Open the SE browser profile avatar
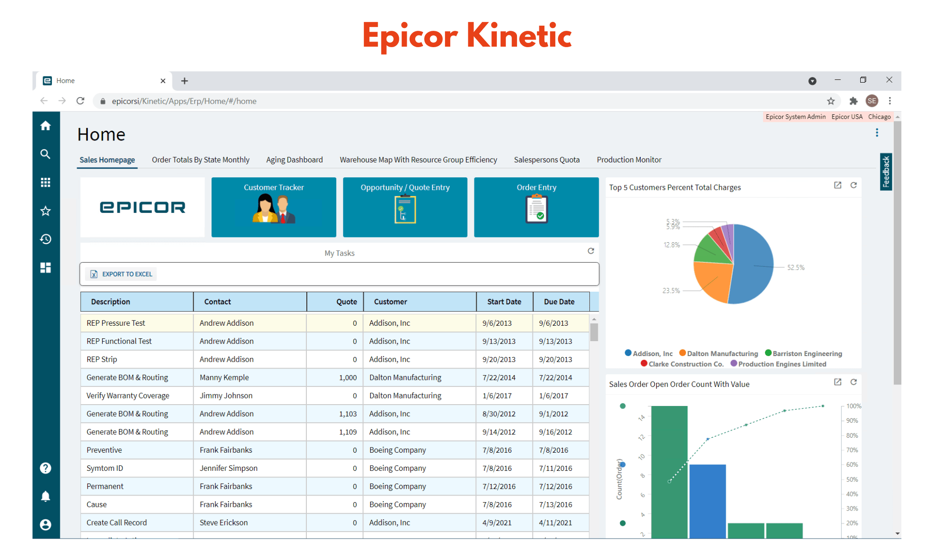 click(x=872, y=101)
